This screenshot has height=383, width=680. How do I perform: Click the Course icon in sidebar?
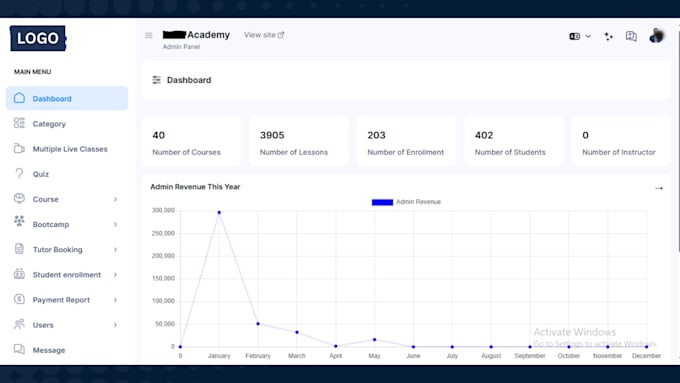19,199
